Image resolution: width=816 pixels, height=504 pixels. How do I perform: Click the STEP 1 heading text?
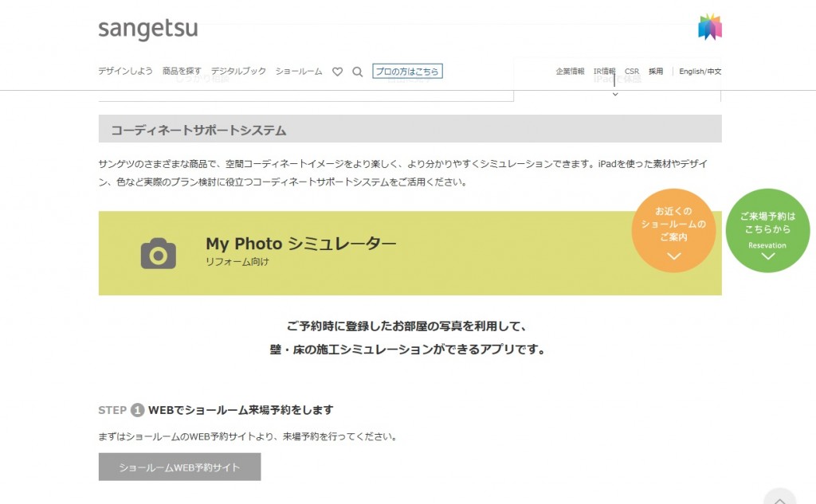(216, 410)
